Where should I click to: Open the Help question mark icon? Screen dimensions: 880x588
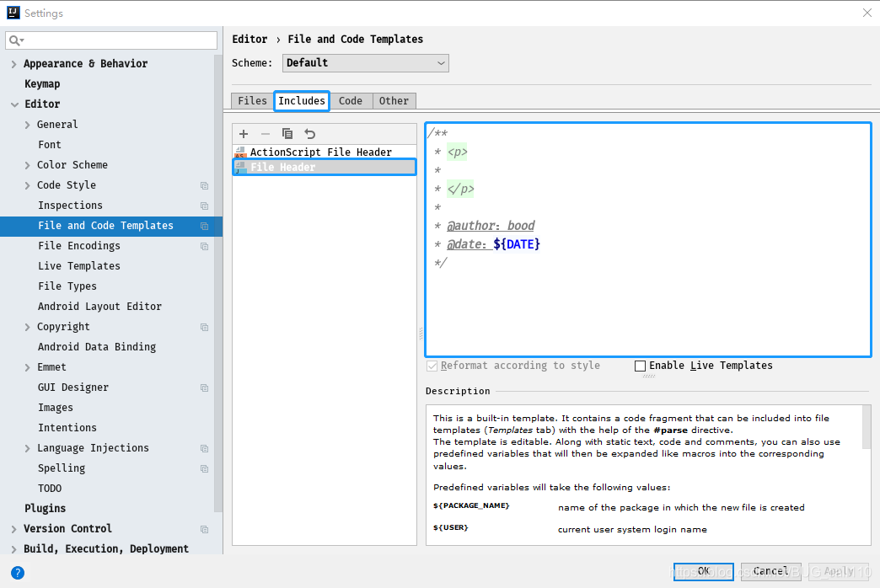[17, 573]
